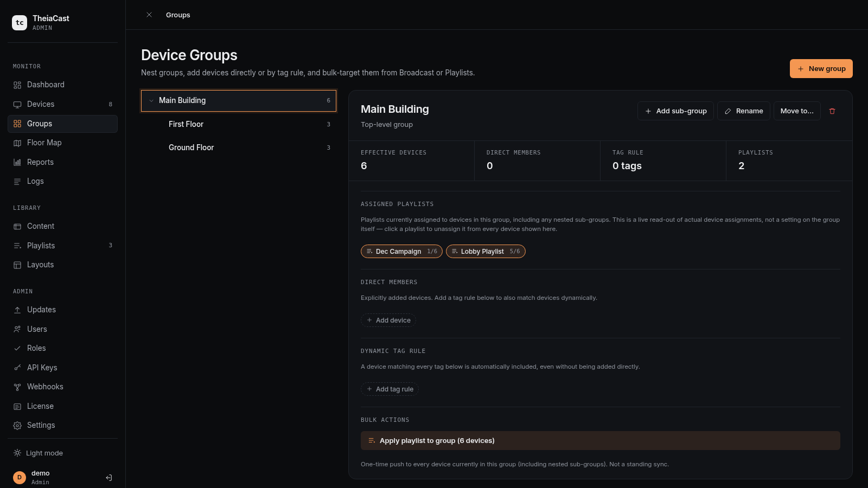Click the '0 tags' tag rule value

click(x=627, y=165)
